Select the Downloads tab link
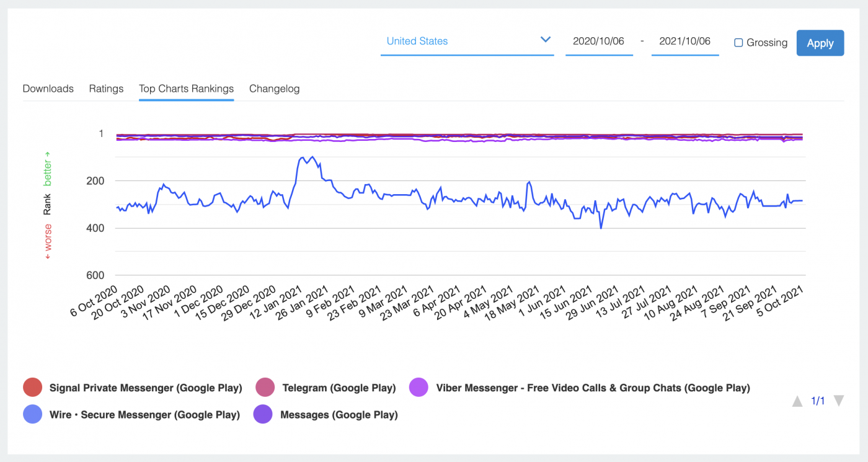 click(x=48, y=89)
